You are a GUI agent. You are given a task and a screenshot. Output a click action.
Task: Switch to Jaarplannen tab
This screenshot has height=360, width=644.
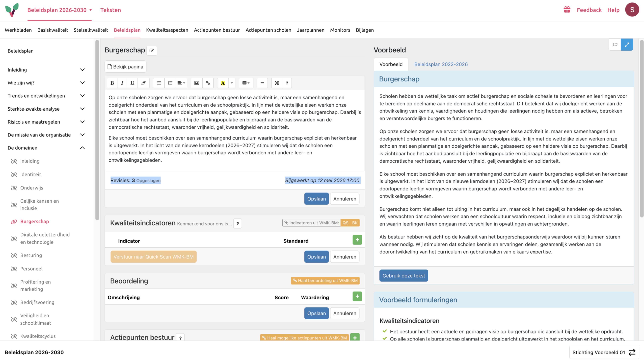310,30
